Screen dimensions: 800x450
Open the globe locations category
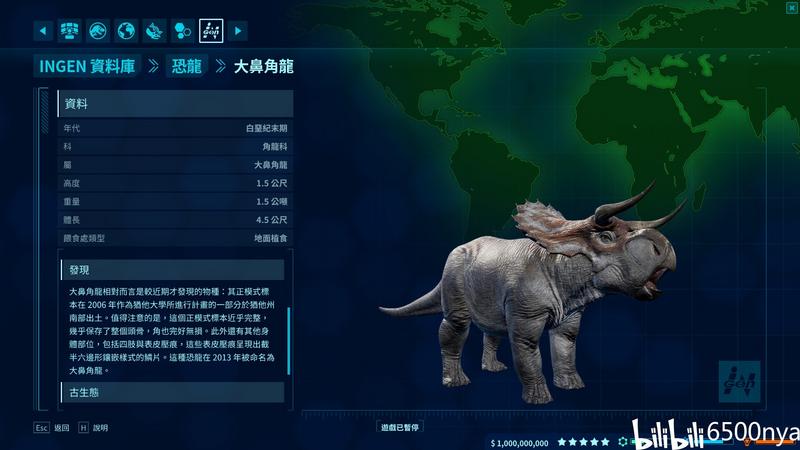(126, 31)
